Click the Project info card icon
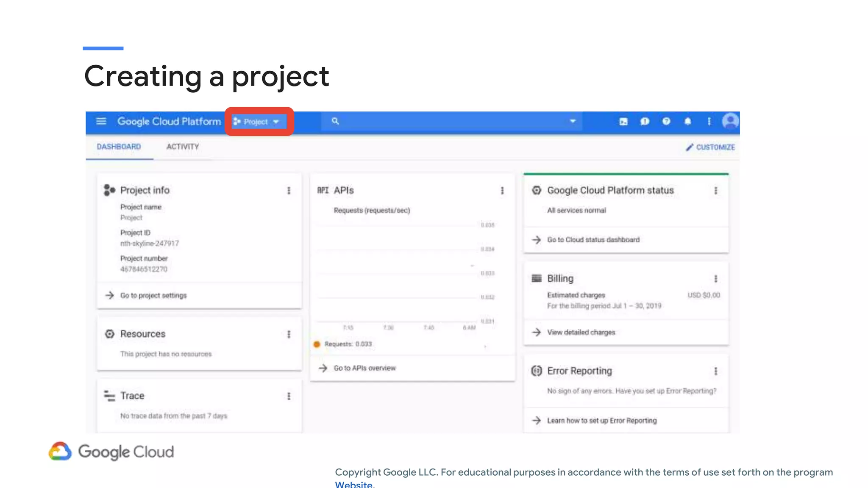The image size is (868, 488). [109, 190]
